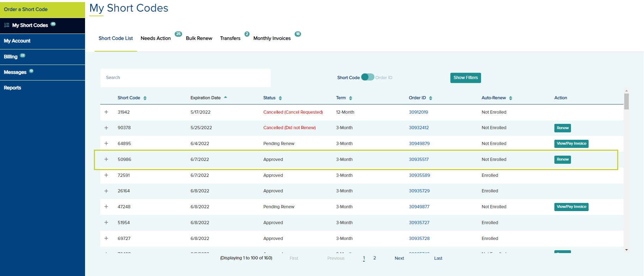Open order ID 30935517 link
Image resolution: width=644 pixels, height=276 pixels.
[419, 160]
